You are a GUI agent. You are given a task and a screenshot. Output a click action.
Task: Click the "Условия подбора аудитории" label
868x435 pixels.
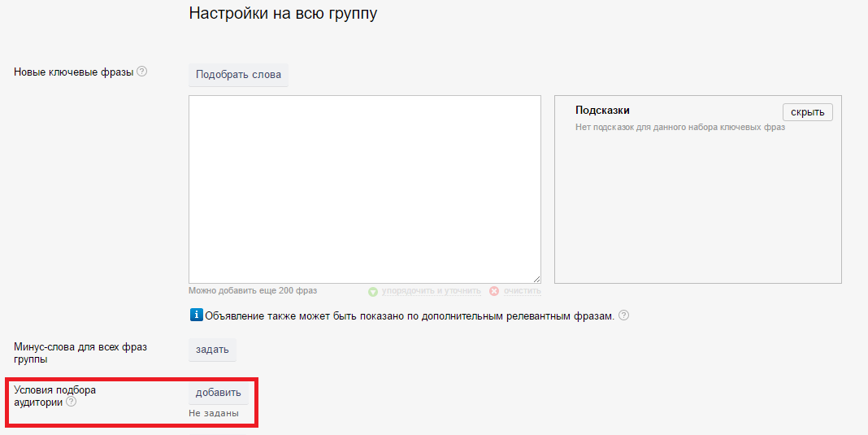click(54, 395)
